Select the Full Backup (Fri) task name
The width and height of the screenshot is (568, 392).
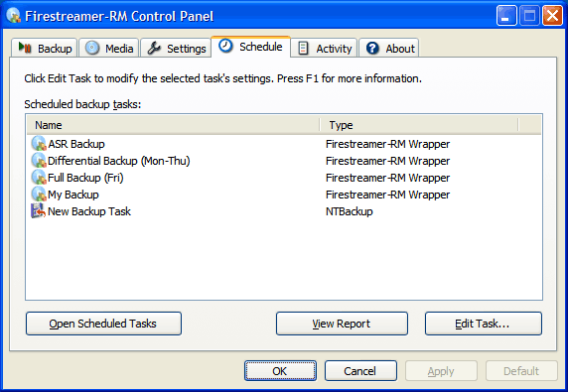[x=85, y=178]
